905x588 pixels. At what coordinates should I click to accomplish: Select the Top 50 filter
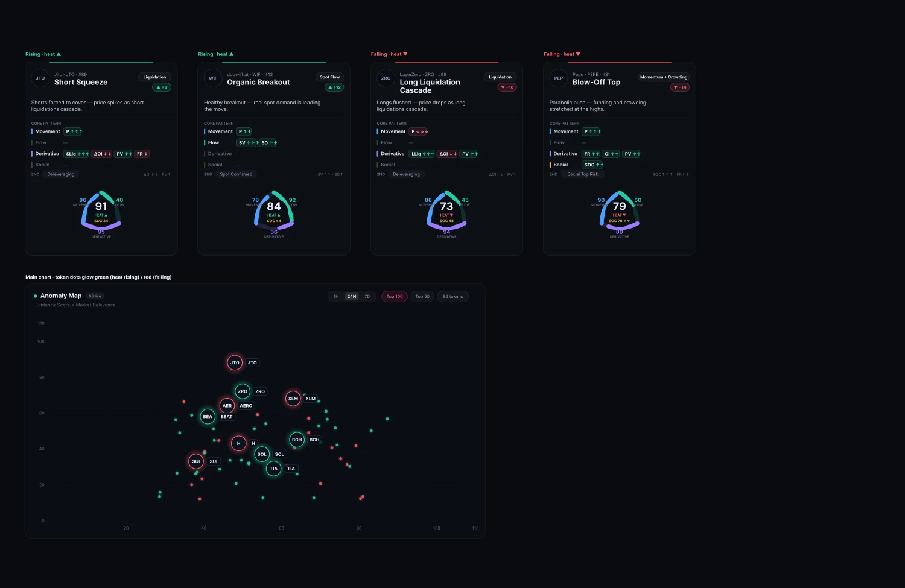click(x=422, y=297)
